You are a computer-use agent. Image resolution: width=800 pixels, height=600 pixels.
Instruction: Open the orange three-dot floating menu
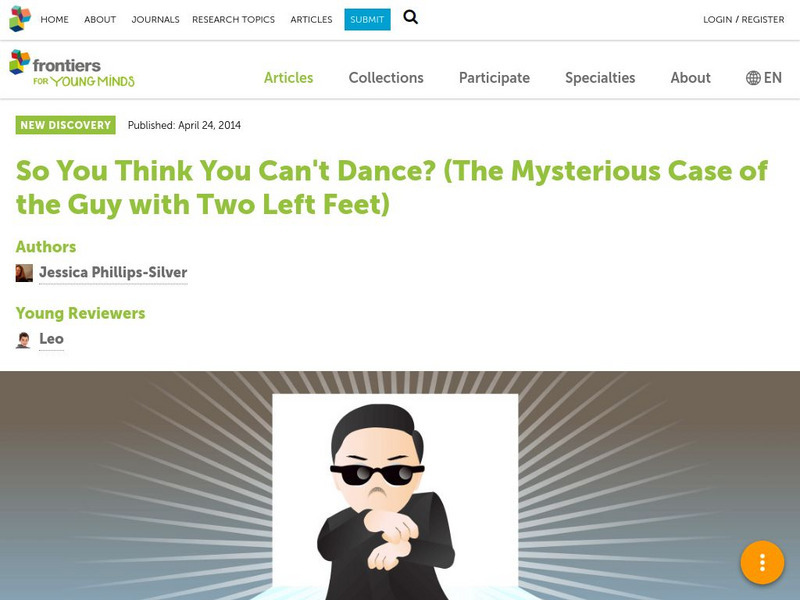tap(762, 562)
